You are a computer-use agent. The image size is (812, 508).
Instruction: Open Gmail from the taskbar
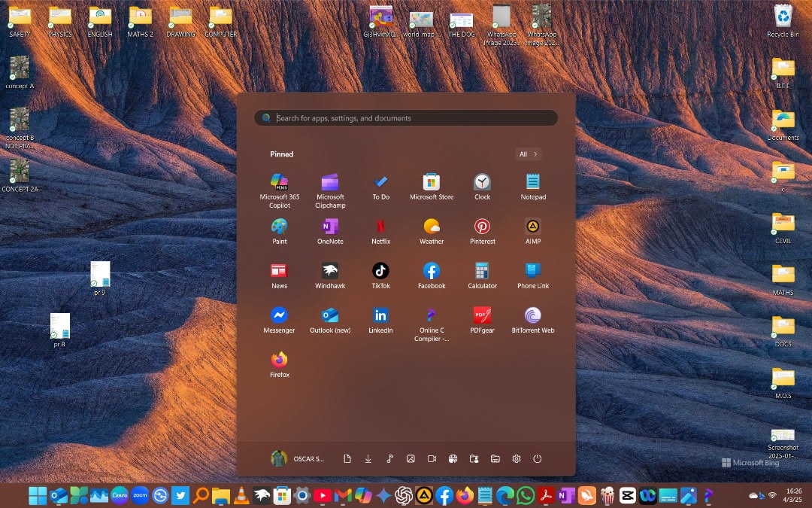343,495
